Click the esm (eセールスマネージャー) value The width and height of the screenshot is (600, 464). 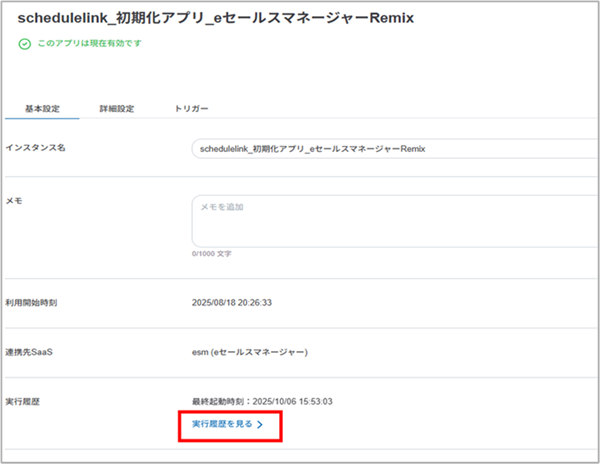click(249, 352)
